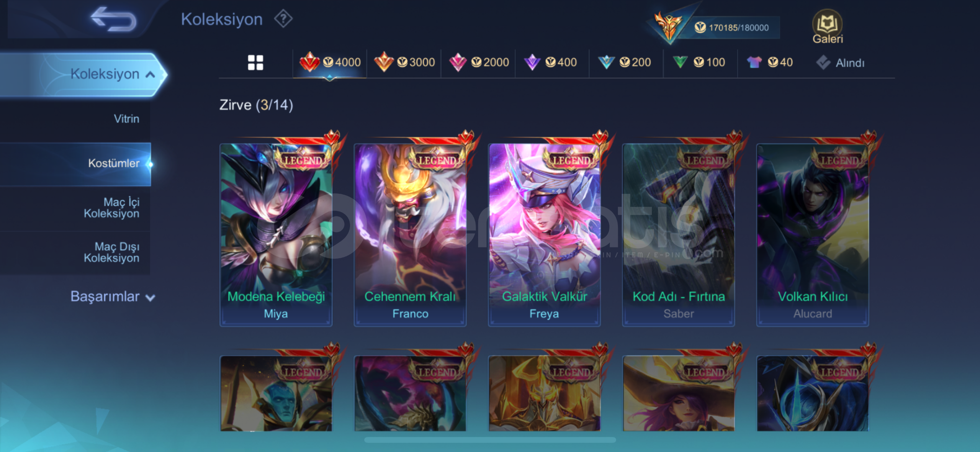This screenshot has width=980, height=452.
Task: Click the help question mark beside Koleksiyon
Action: (283, 19)
